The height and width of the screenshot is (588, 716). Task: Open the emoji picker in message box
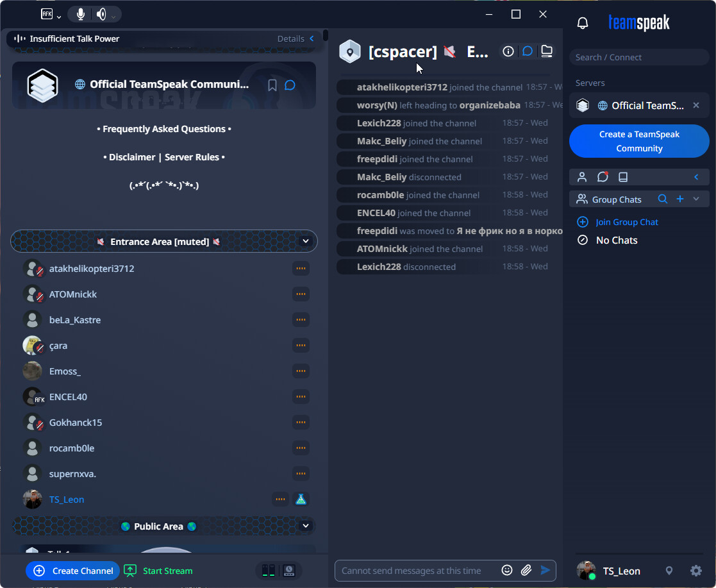(507, 570)
